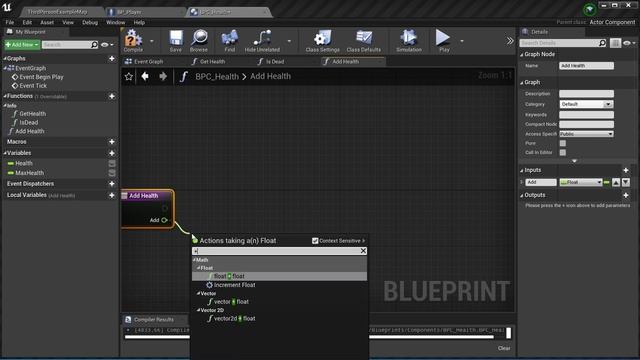Save the blueprint with Save icon

tap(176, 40)
